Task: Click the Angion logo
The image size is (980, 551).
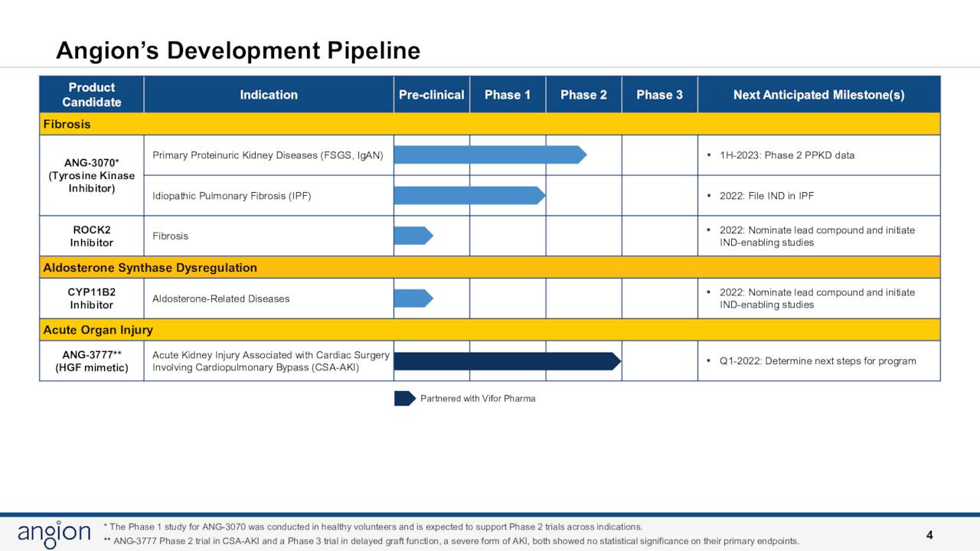Action: [x=54, y=533]
